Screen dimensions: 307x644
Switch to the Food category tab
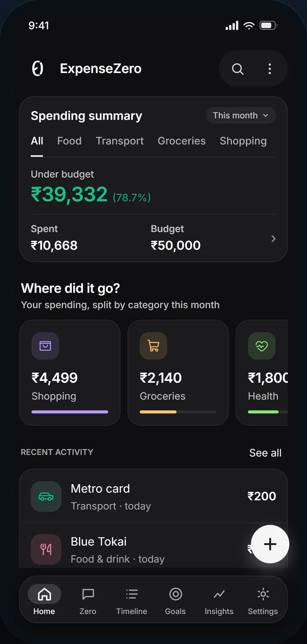point(69,141)
